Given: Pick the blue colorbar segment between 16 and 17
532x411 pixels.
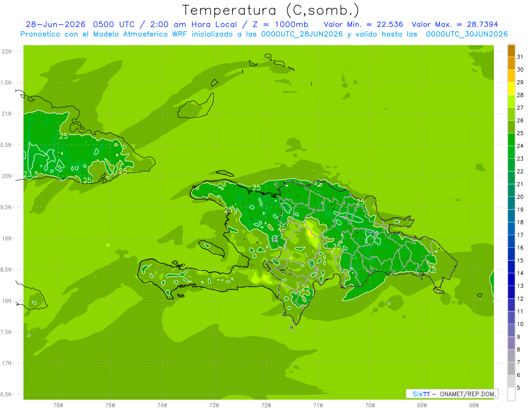Looking at the screenshot, I should [511, 242].
